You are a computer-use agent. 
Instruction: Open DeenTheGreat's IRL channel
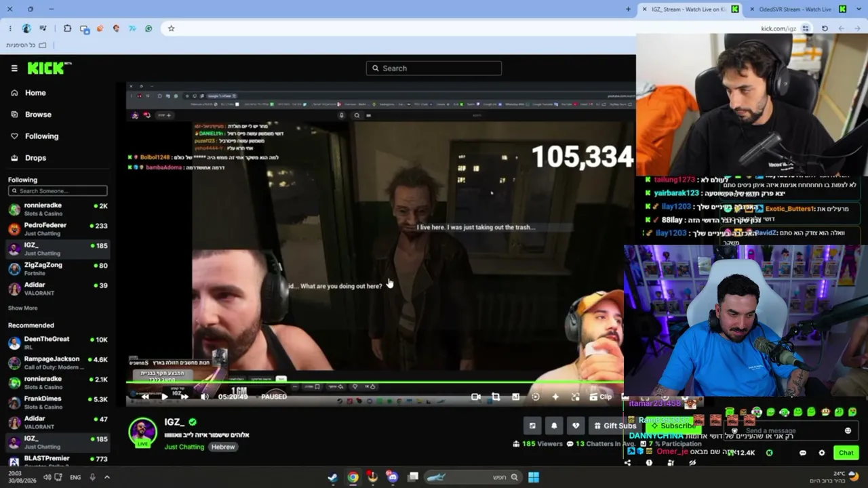coord(58,343)
